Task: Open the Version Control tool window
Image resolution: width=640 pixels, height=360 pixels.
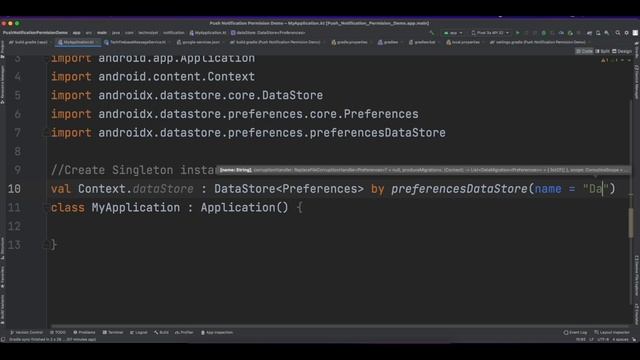Action: 26,332
